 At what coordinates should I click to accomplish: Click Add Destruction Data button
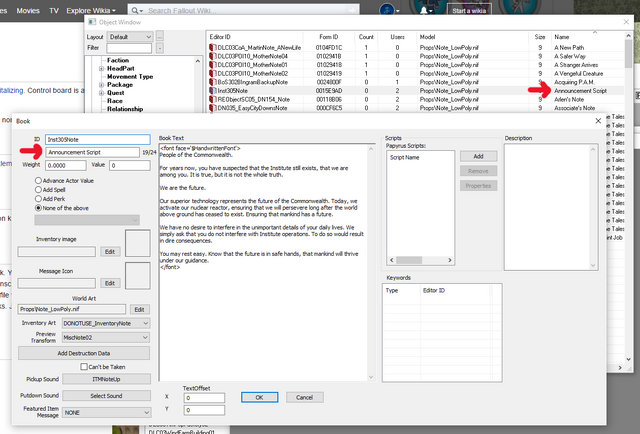[84, 353]
